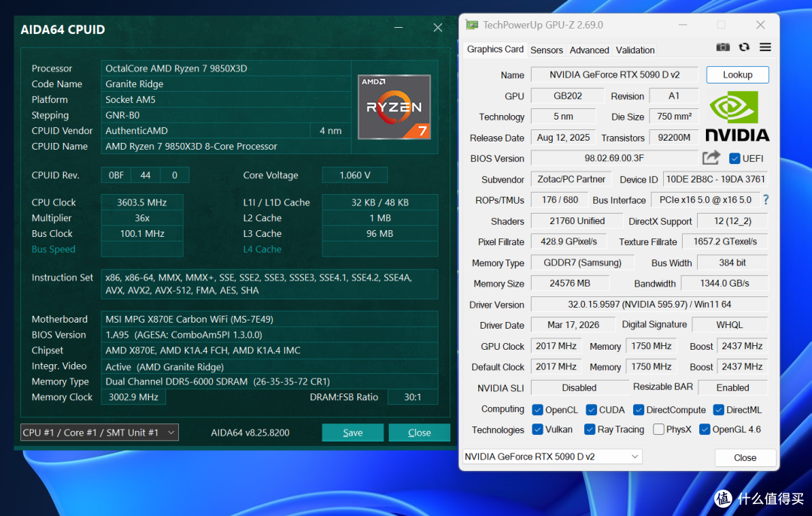This screenshot has height=516, width=812.
Task: Click the L4 Cache label
Action: pos(262,249)
